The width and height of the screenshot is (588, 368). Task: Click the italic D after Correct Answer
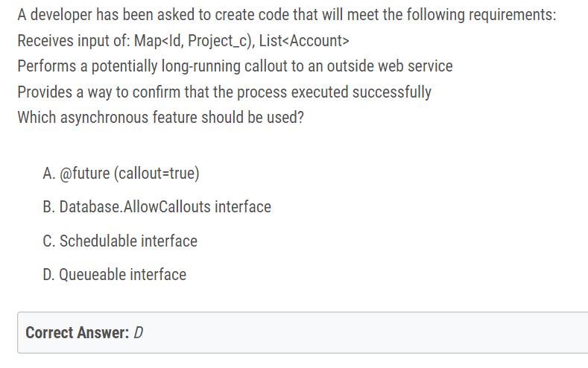point(139,333)
